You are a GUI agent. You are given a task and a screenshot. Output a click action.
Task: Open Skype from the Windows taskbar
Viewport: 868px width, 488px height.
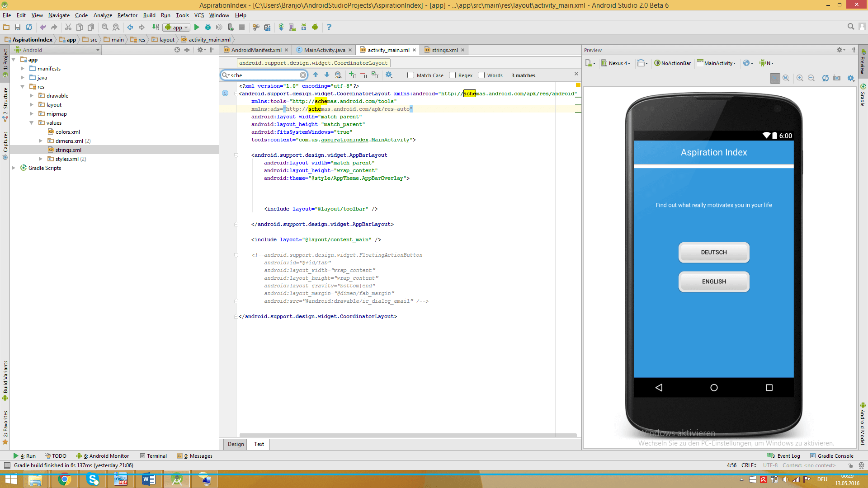93,479
